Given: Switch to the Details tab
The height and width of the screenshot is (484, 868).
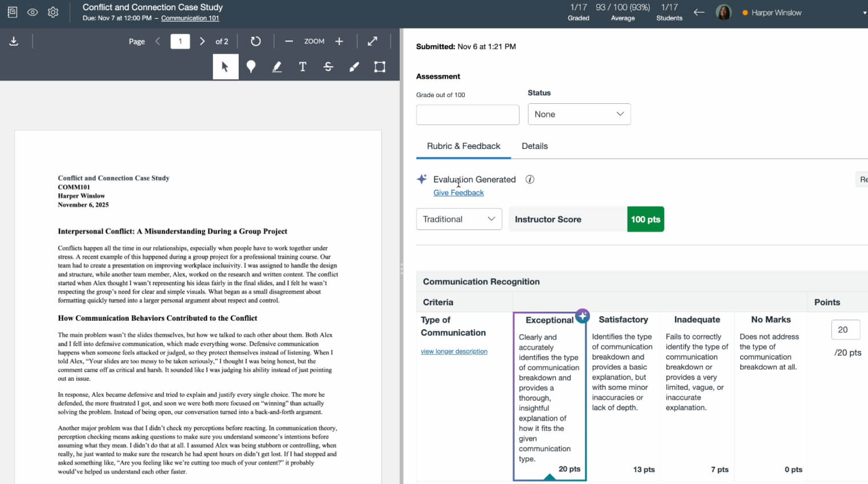Looking at the screenshot, I should click(534, 146).
